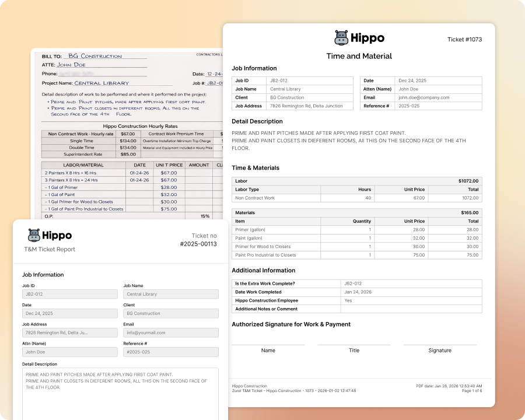The image size is (525, 420).
Task: Click the Hippo Construction Hourly Rates heading
Action: click(140, 126)
